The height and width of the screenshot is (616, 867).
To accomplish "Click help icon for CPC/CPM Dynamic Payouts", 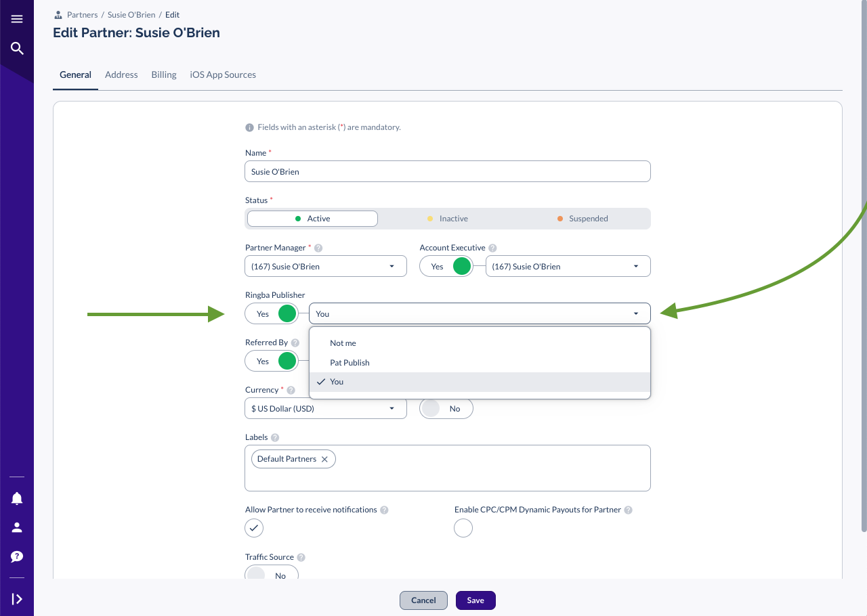I will [x=628, y=510].
